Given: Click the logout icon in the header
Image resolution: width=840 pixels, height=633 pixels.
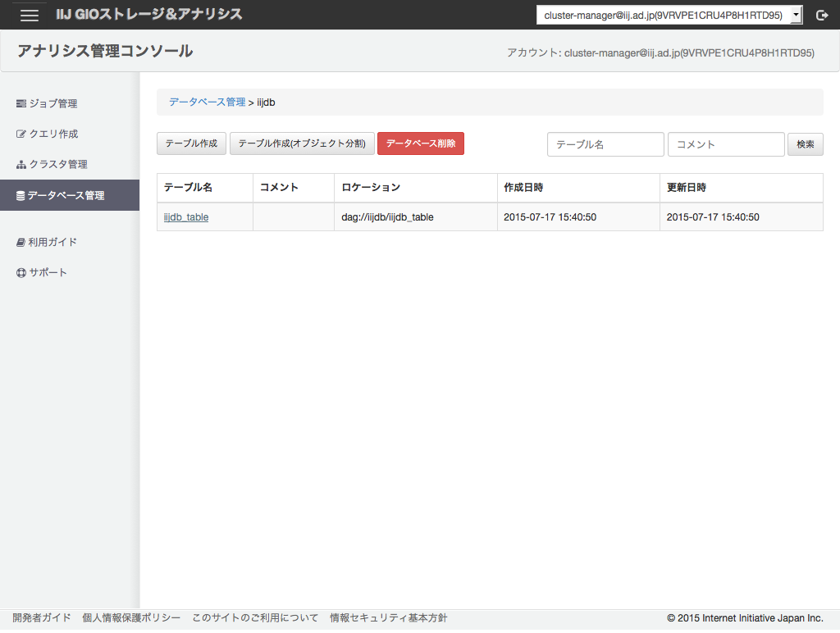Looking at the screenshot, I should click(822, 15).
